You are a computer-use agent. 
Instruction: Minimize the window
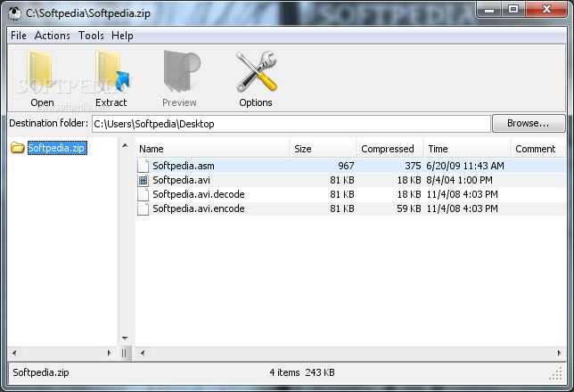(488, 10)
